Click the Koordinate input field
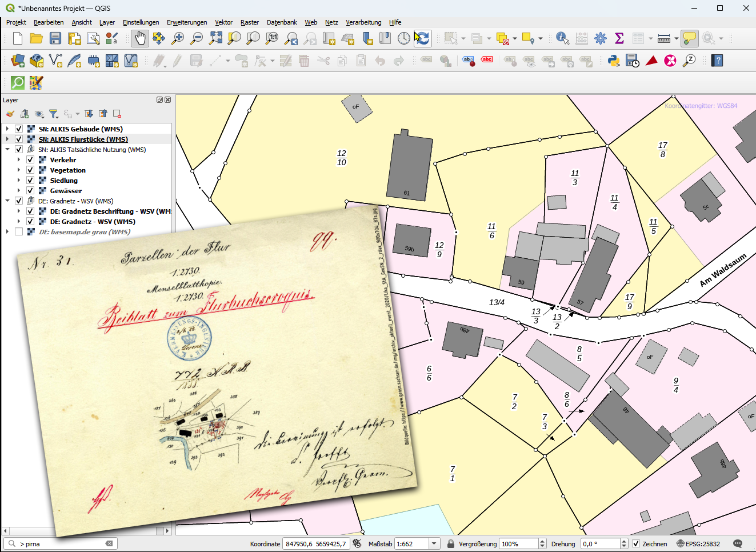756x552 pixels. click(316, 544)
